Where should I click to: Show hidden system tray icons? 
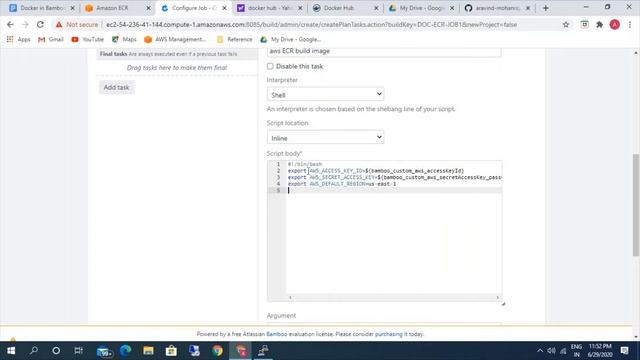coord(540,351)
